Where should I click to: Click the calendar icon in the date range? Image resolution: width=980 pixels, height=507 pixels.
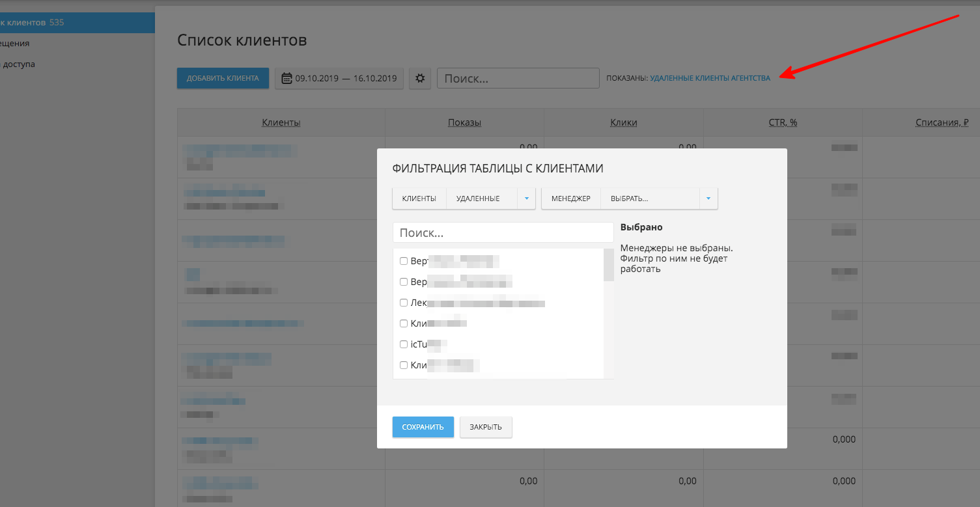pos(287,78)
